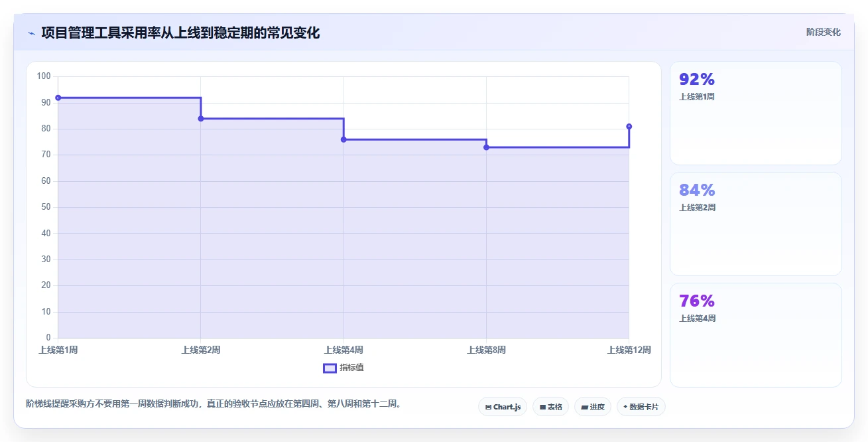
Task: Click the 上线第4周 label in the 76% card
Action: tap(697, 319)
